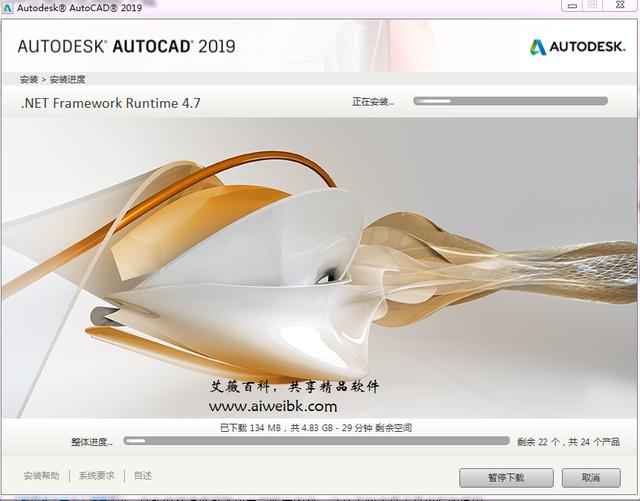This screenshot has height=501, width=640.
Task: Click the 整体进度 label
Action: pos(91,442)
